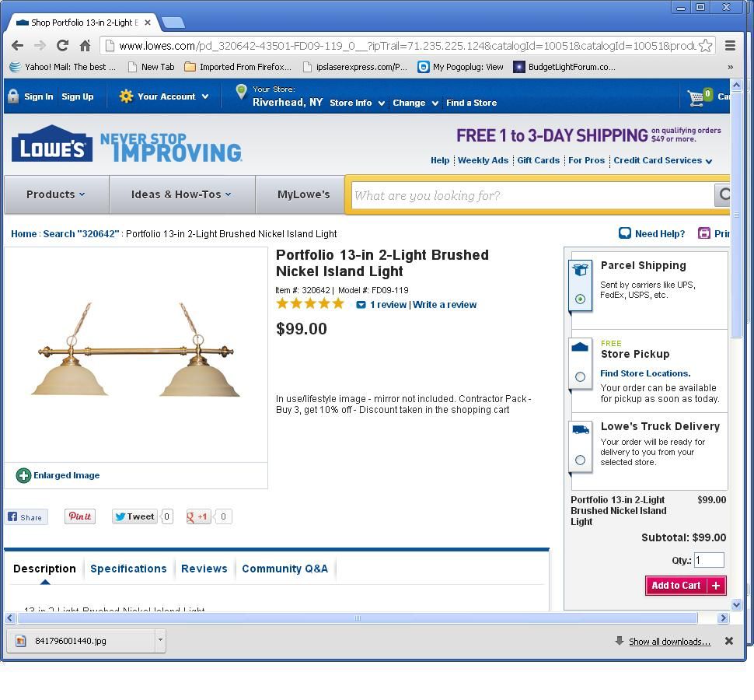Open the Store Info dropdown

pos(358,103)
